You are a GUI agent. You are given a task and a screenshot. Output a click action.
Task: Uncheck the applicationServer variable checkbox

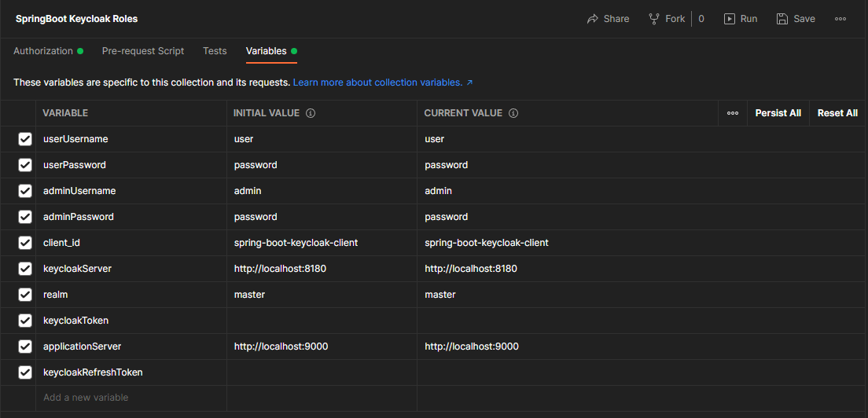[x=25, y=346]
